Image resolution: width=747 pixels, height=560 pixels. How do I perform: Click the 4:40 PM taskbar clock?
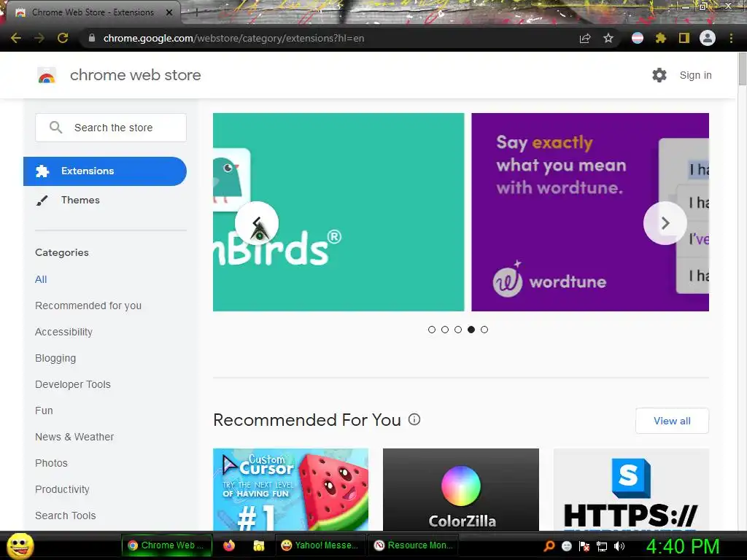click(683, 546)
